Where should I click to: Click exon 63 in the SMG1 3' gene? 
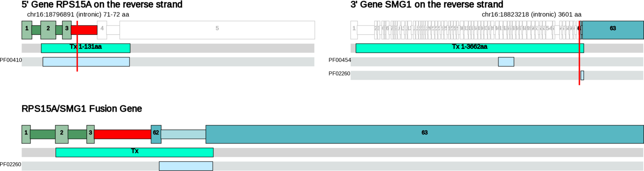coord(613,30)
